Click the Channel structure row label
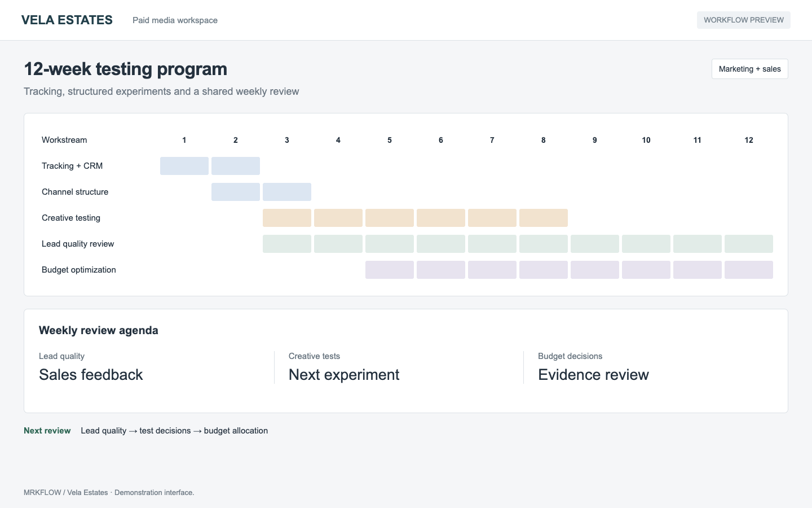Screen dimensions: 812x508 click(x=75, y=192)
